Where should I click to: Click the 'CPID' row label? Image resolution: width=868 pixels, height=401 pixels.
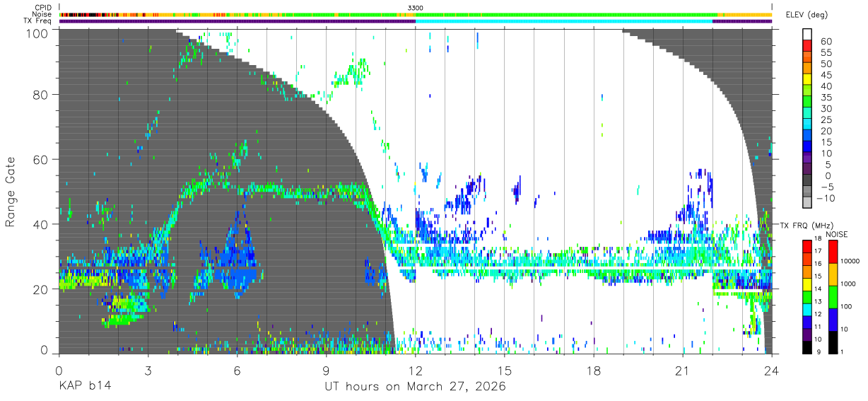point(42,8)
